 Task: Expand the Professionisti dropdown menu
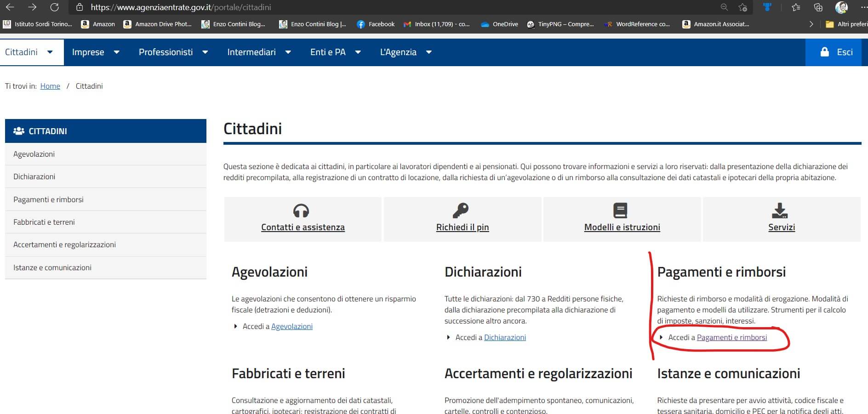[173, 52]
